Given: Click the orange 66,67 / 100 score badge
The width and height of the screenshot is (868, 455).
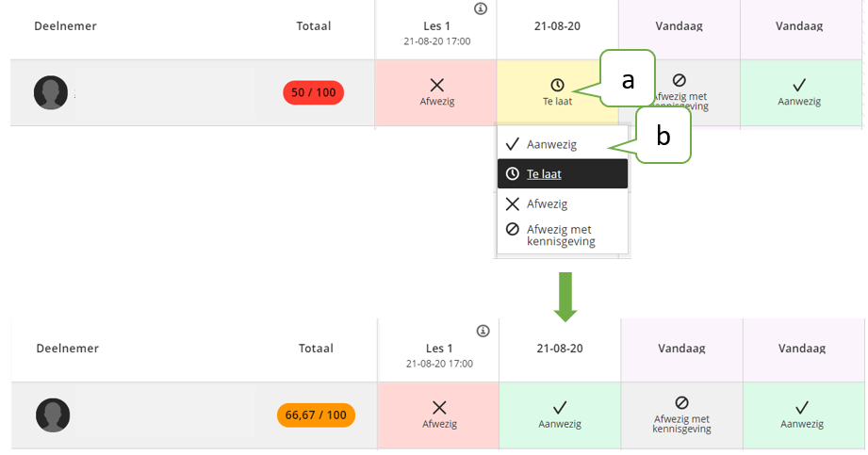Looking at the screenshot, I should (x=316, y=415).
